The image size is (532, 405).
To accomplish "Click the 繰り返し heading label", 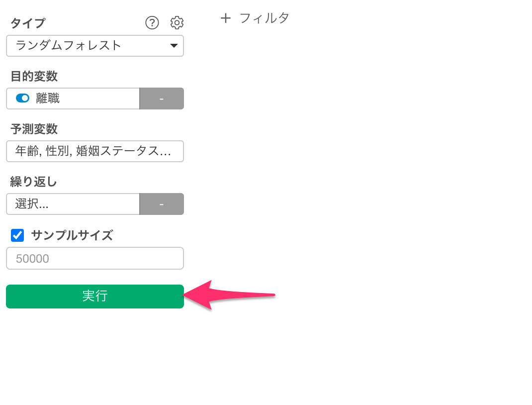I will point(33,182).
